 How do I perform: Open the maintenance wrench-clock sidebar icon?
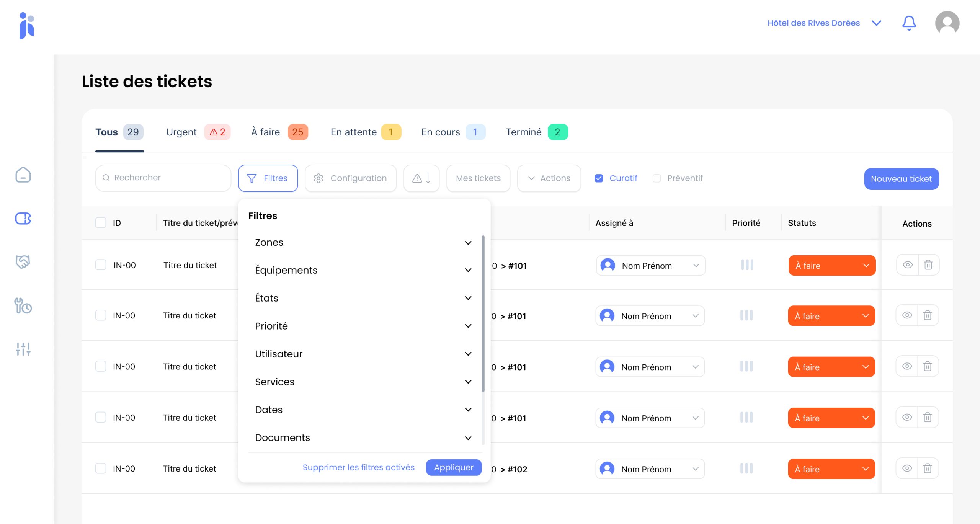(23, 306)
